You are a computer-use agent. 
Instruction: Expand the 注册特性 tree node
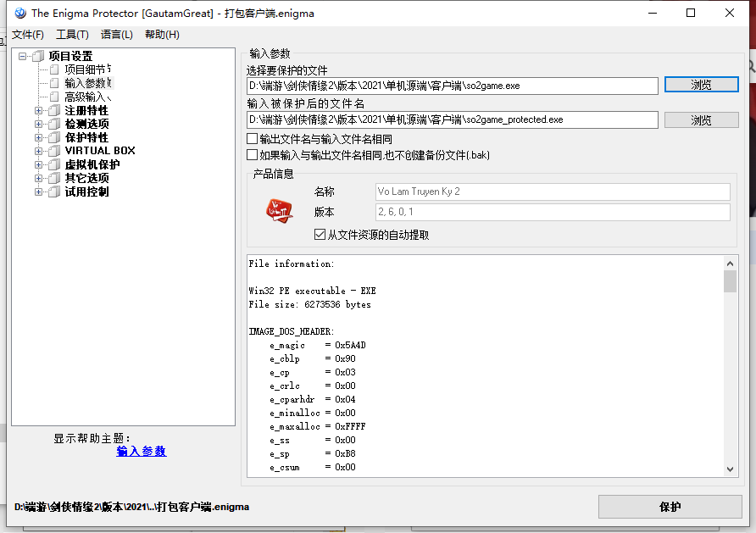[x=39, y=110]
